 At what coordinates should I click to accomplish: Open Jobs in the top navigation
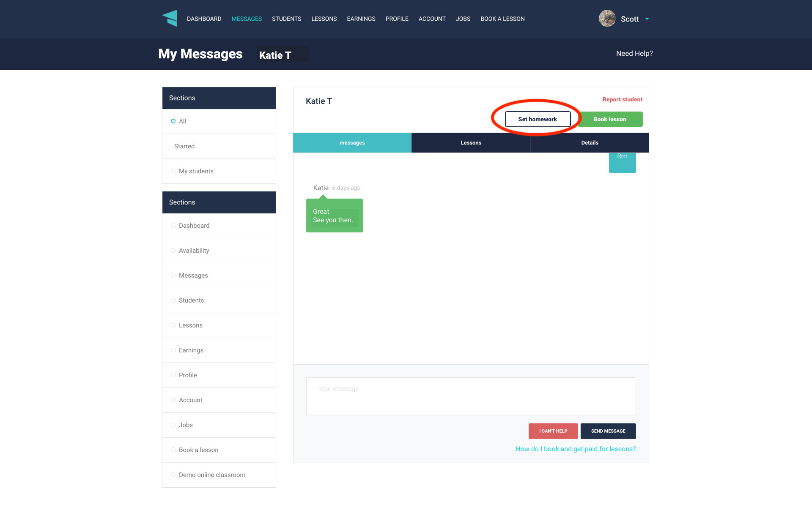click(463, 19)
